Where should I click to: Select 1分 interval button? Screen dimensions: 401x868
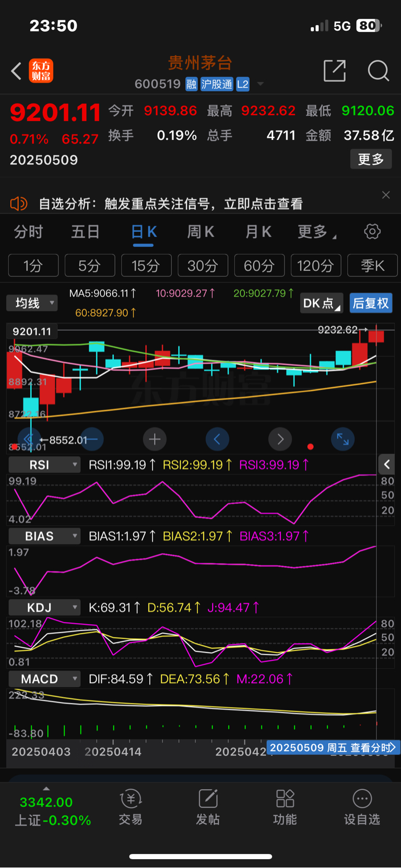[x=33, y=265]
